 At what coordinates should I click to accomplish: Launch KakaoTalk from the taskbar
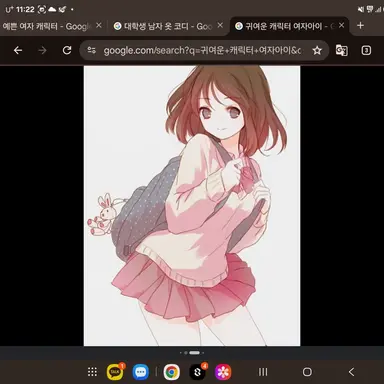[115, 372]
